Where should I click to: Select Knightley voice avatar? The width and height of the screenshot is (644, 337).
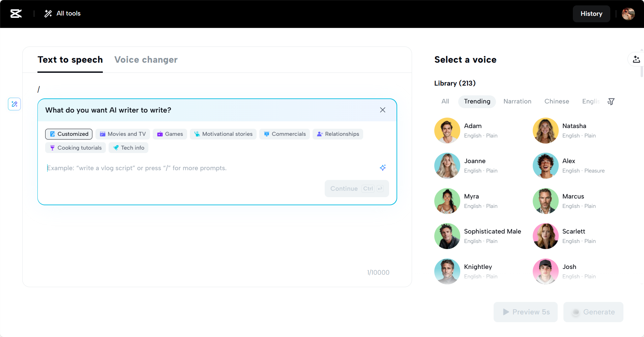point(447,271)
